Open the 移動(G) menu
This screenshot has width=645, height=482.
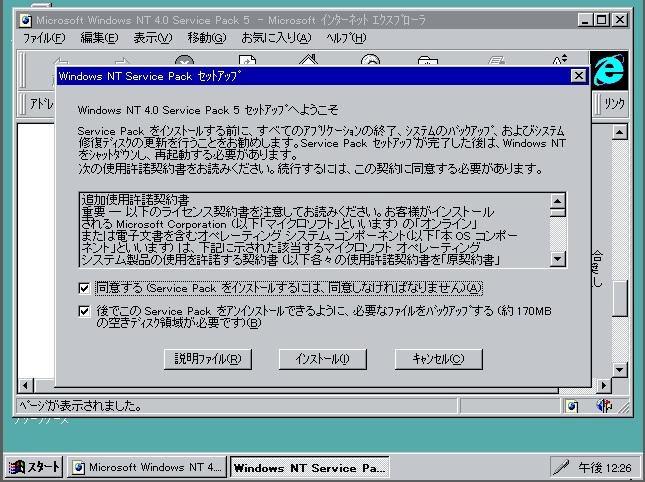207,38
